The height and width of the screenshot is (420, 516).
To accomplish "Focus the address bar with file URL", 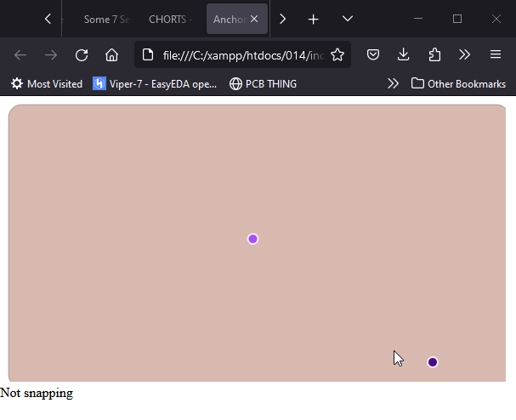I will click(x=243, y=55).
